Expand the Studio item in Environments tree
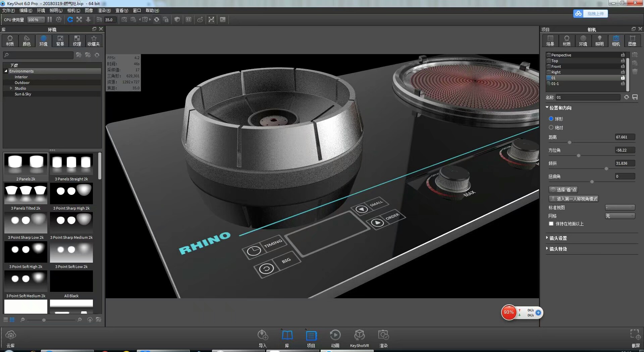Screen dimensions: 644x352 pos(11,88)
